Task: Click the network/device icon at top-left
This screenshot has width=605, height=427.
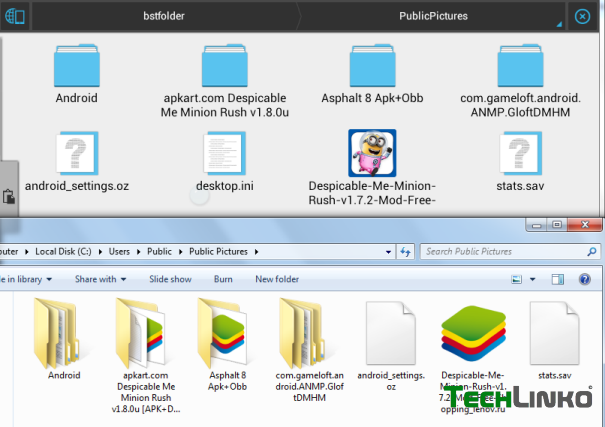Action: (15, 16)
